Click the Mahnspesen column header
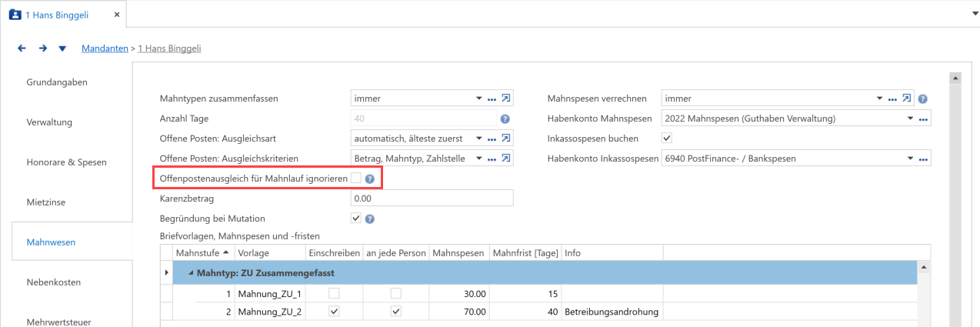 [x=458, y=252]
